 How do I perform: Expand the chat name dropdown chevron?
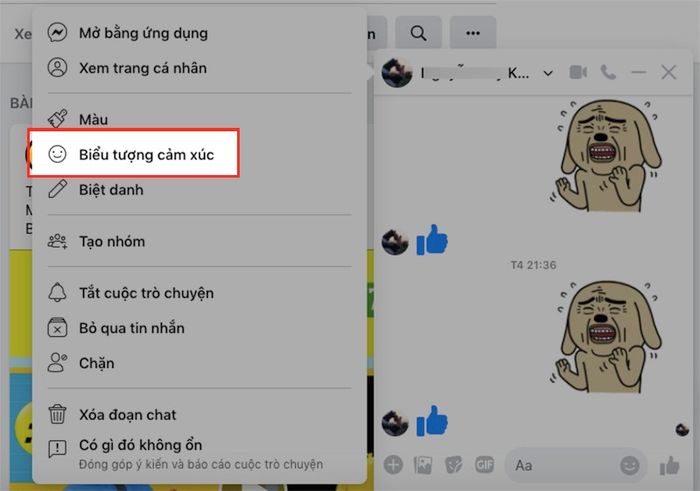[x=548, y=73]
